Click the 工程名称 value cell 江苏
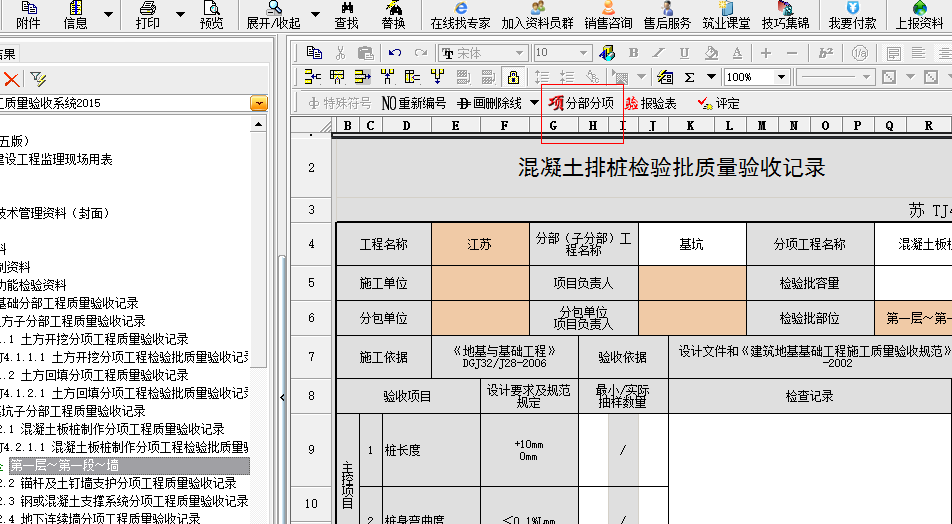 (x=479, y=244)
